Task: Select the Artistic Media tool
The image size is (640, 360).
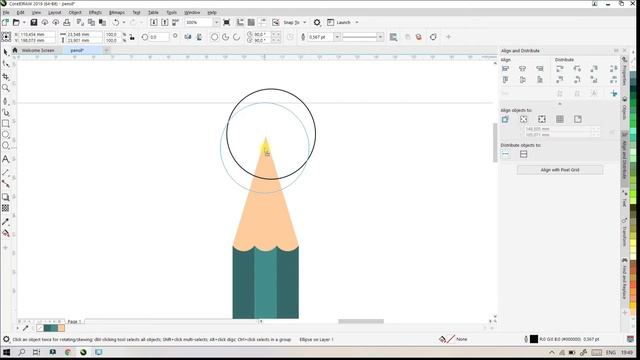Action: (5, 112)
